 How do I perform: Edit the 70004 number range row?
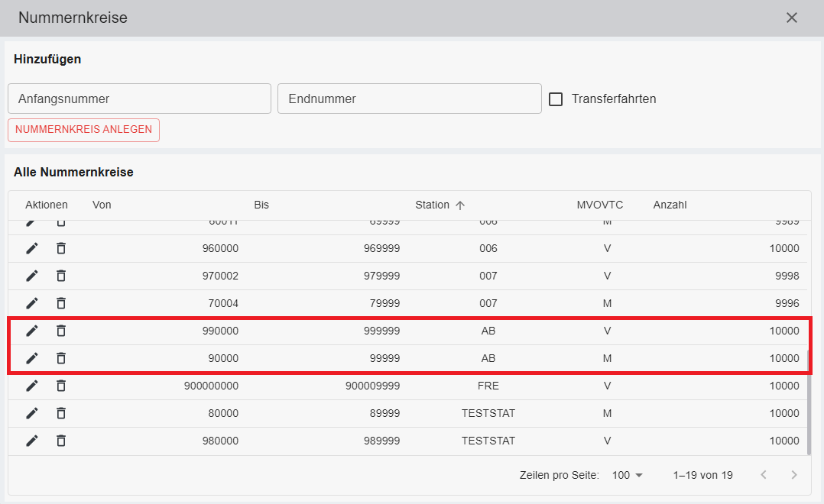(32, 303)
